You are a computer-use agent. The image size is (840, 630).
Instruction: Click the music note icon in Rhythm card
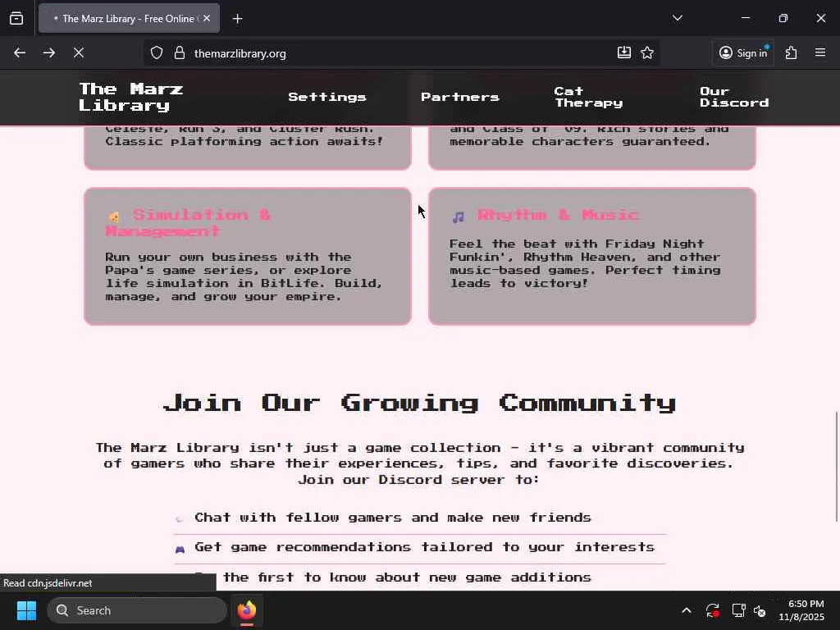[458, 217]
